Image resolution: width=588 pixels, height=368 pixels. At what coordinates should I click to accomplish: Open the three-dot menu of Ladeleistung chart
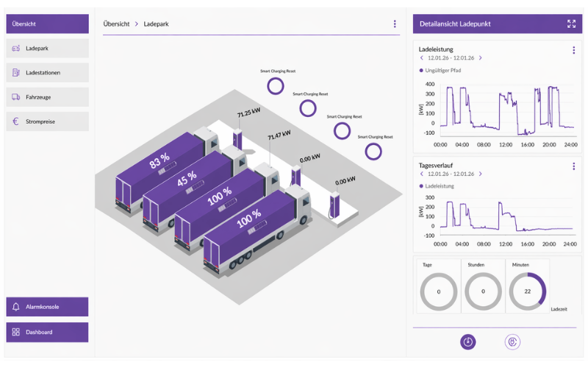point(573,50)
